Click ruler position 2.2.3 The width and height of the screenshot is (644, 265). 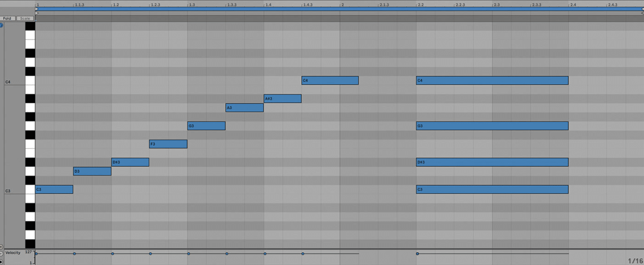460,5
